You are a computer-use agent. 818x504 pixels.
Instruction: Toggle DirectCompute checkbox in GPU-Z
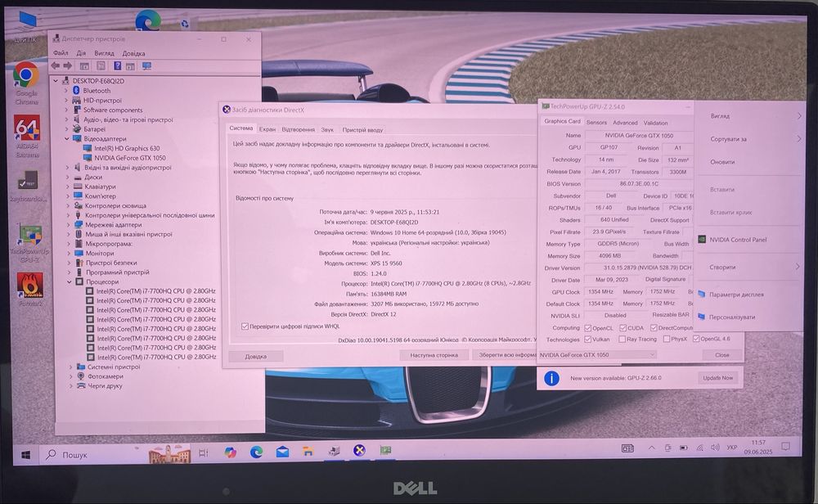click(654, 327)
